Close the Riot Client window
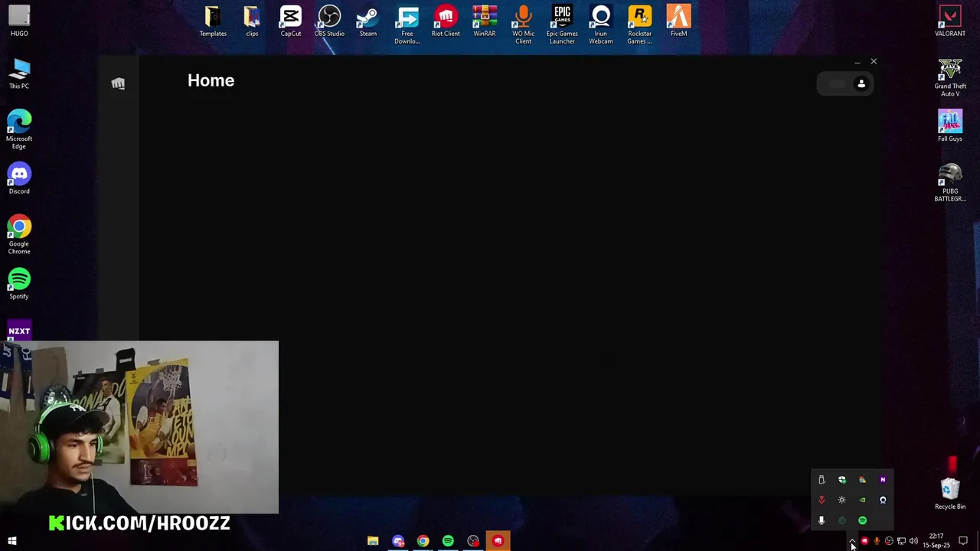980x551 pixels. pos(874,61)
